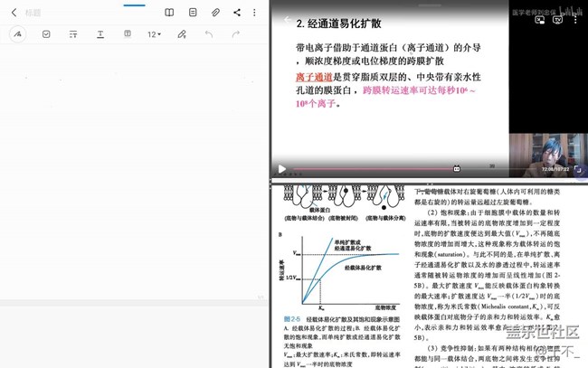Select the handwriting pen tool
The image size is (588, 368).
[19, 34]
